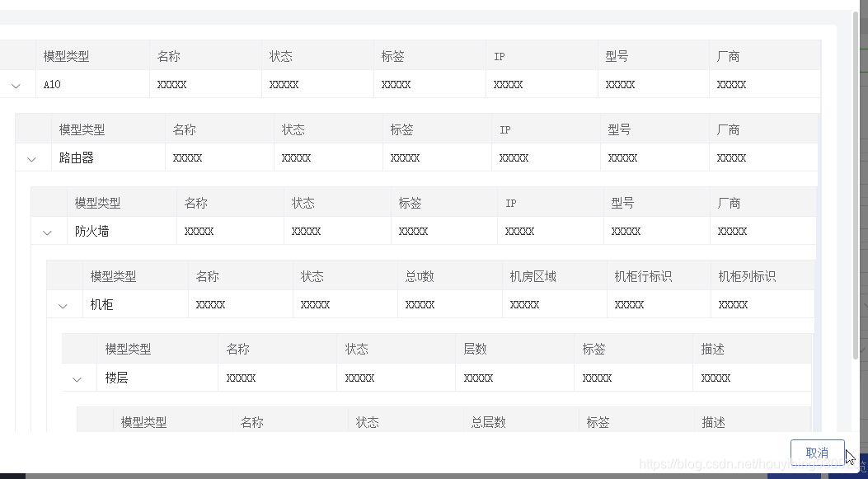The height and width of the screenshot is (479, 868).
Task: Collapse the 路由器 row chevron
Action: pos(31,159)
